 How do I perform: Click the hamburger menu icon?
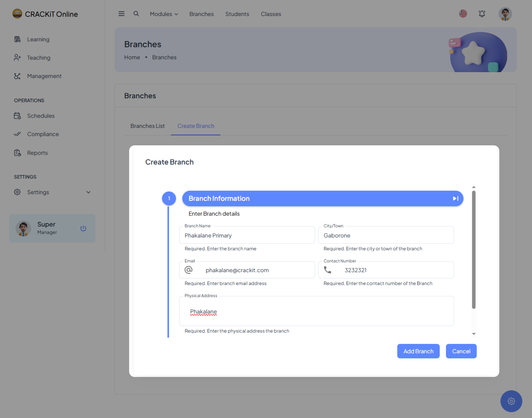tap(121, 14)
